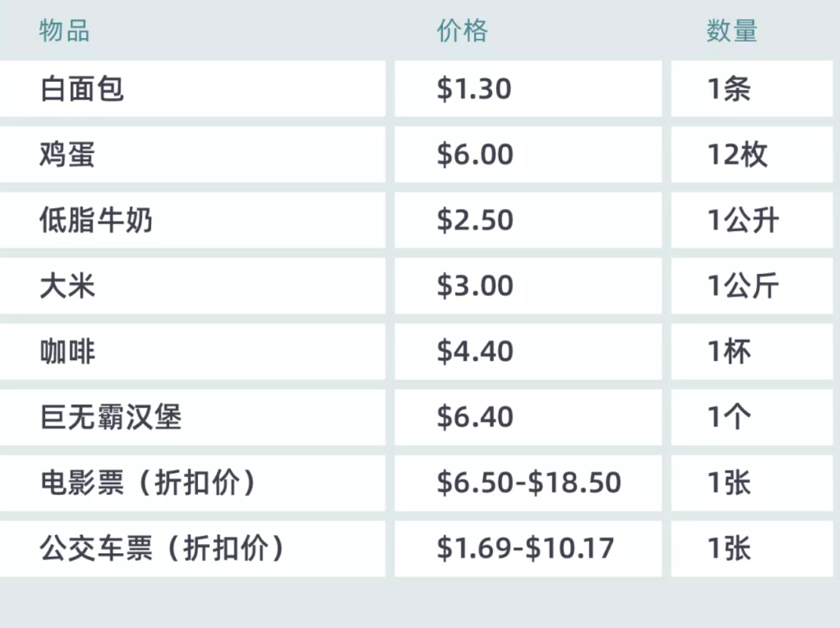Click the $1.30 price cell
The height and width of the screenshot is (628, 840).
474,89
